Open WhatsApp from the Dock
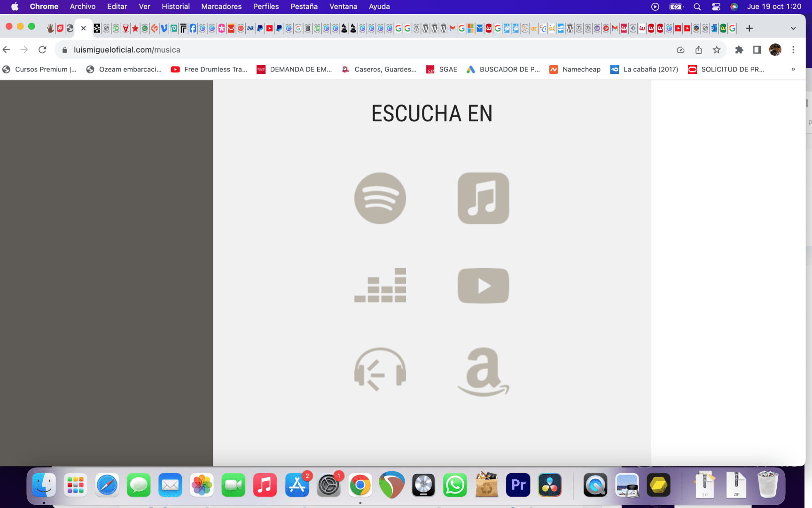812x508 pixels. (x=455, y=485)
